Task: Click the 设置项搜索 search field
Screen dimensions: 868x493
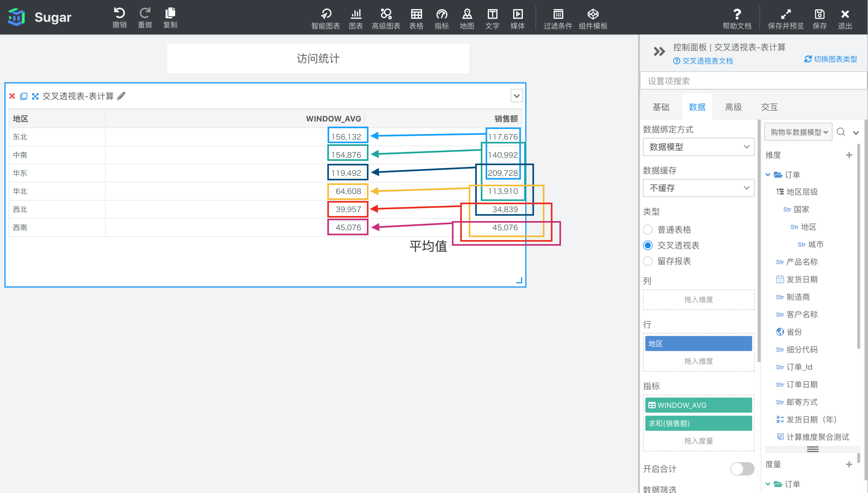Action: point(754,81)
